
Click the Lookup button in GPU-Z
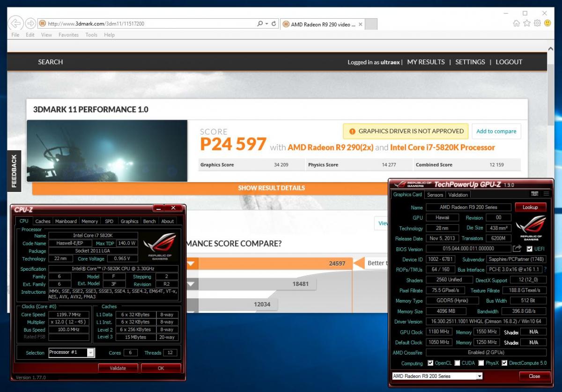coord(530,207)
